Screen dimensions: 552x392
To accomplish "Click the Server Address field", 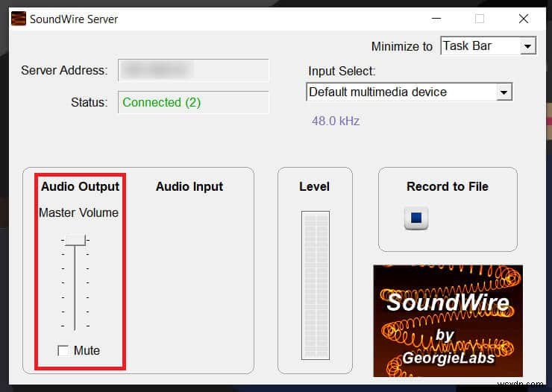I will [193, 70].
